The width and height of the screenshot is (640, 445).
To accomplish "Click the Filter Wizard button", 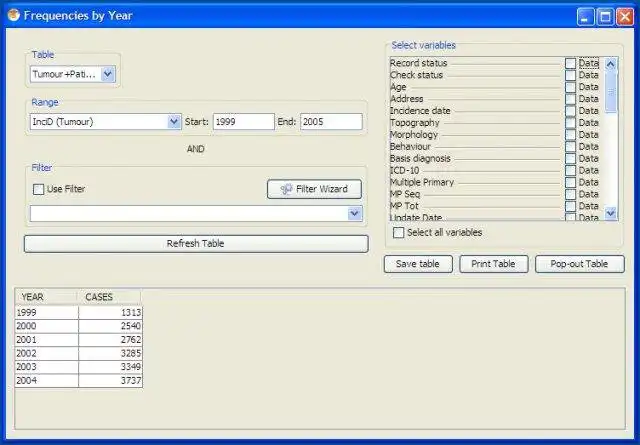I will coord(314,189).
